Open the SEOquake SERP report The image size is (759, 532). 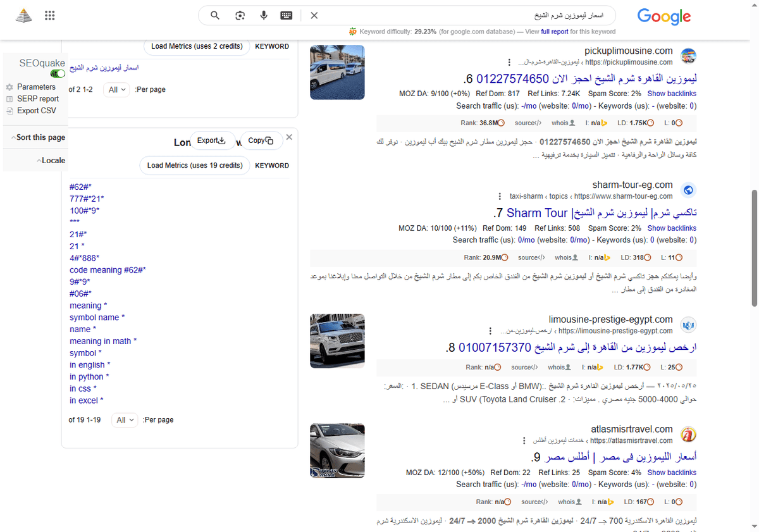point(37,99)
